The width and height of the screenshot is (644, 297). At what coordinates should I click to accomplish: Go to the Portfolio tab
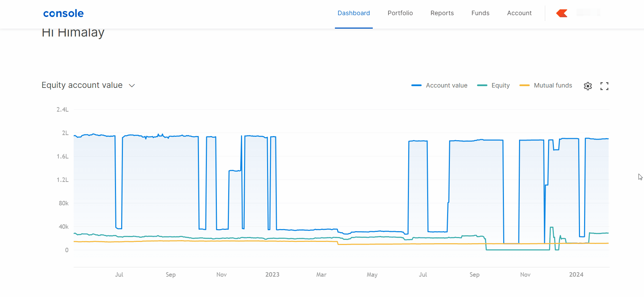400,13
